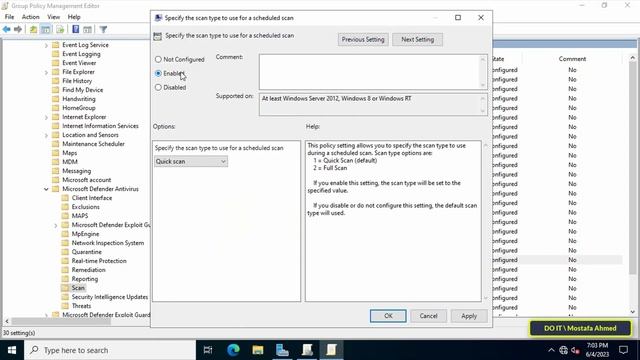Image resolution: width=640 pixels, height=360 pixels.
Task: Expand the Event Log Service node
Action: pos(46,45)
